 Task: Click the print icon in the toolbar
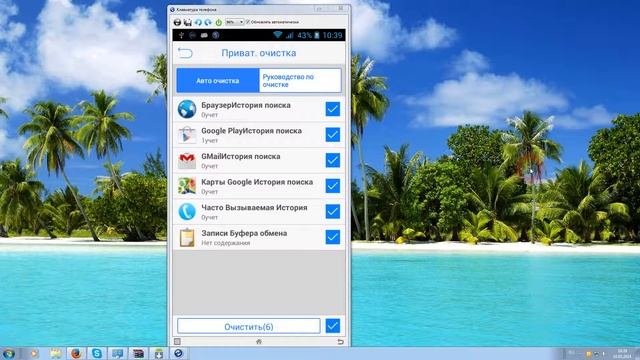(177, 22)
